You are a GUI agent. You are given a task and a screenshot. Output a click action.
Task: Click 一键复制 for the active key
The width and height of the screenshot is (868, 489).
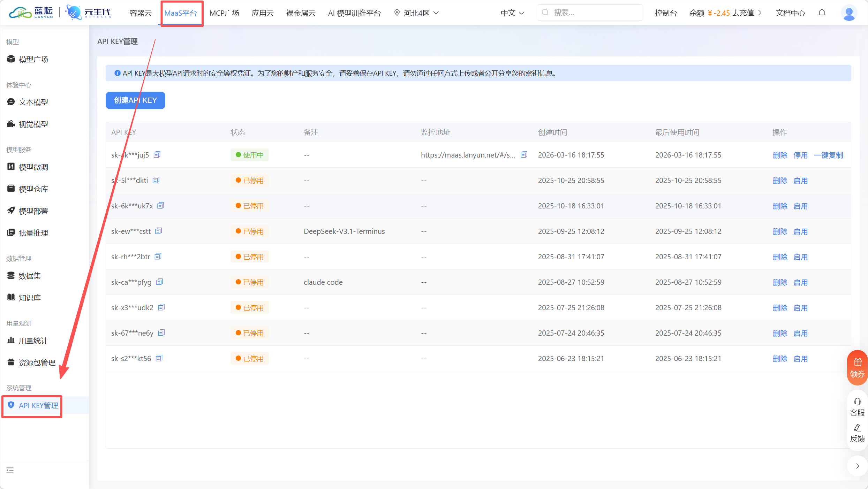coord(828,155)
